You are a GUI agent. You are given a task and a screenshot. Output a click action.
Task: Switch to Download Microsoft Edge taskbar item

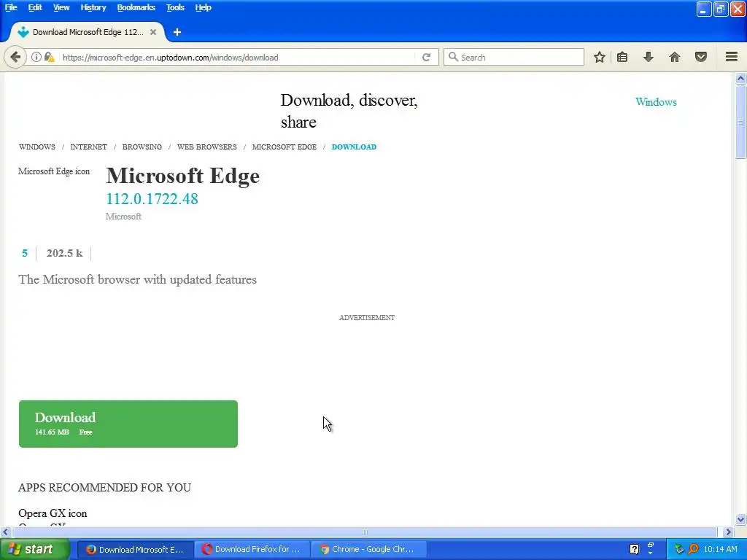click(135, 550)
